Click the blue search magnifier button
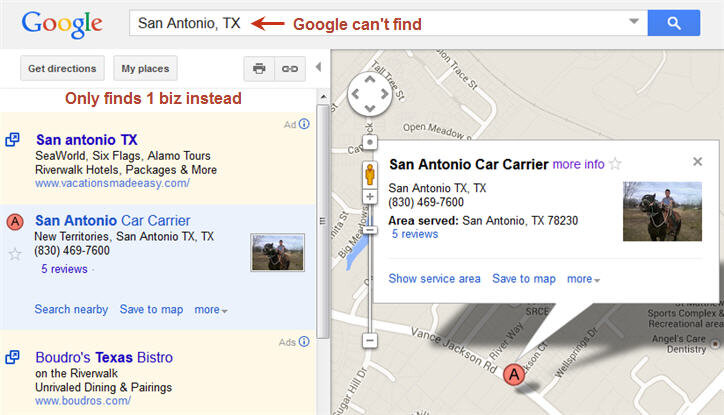Viewport: 724px width, 415px height. [x=674, y=23]
